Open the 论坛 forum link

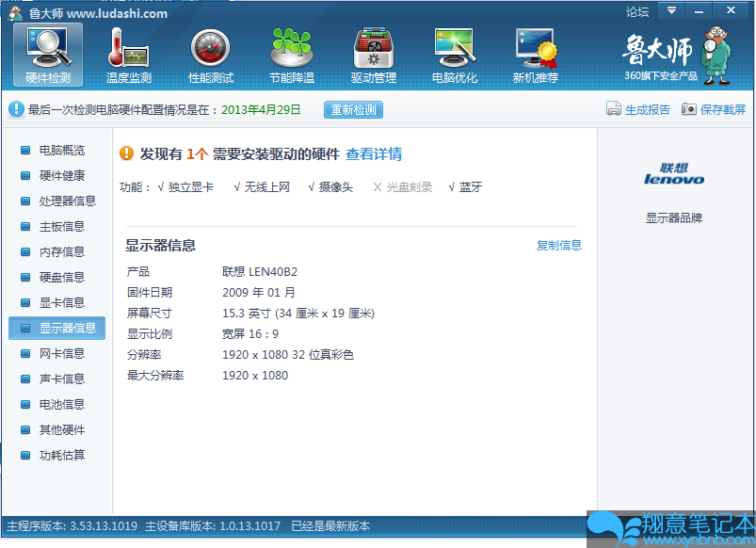(x=637, y=11)
